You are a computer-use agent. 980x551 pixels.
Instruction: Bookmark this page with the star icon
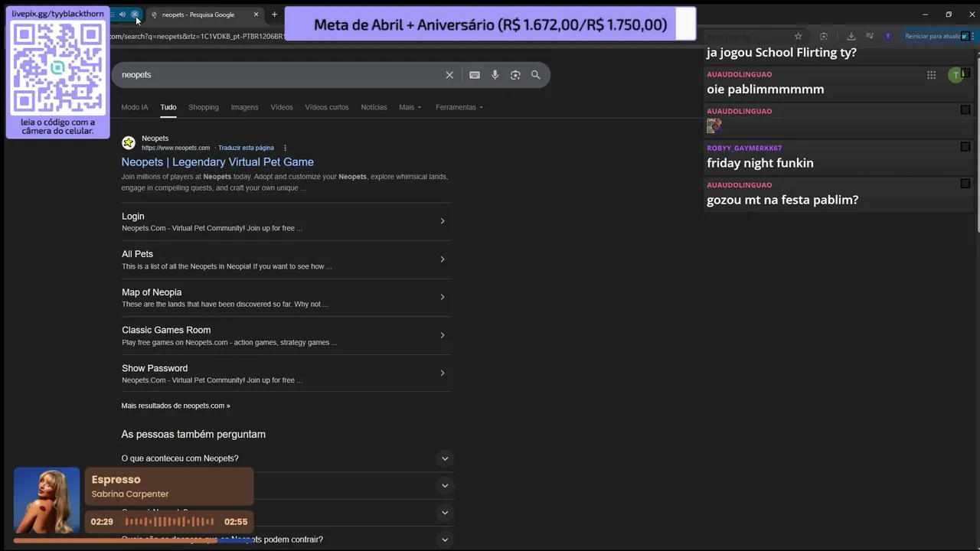click(x=799, y=36)
